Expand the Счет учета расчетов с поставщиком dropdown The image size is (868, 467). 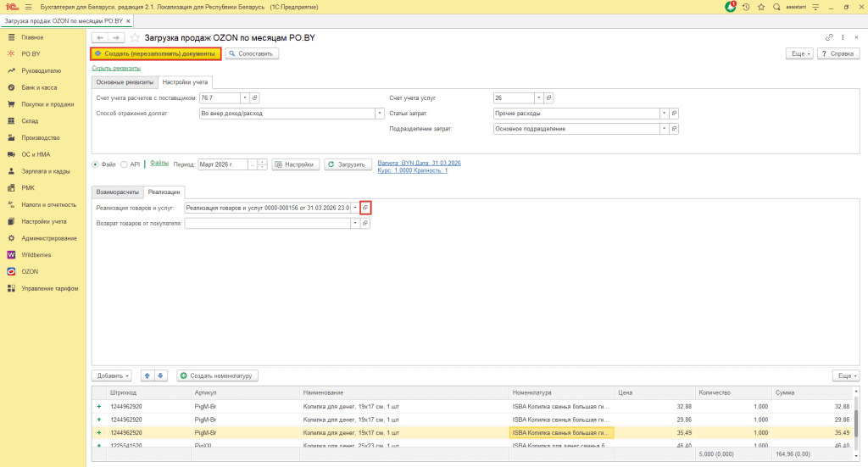[x=245, y=98]
